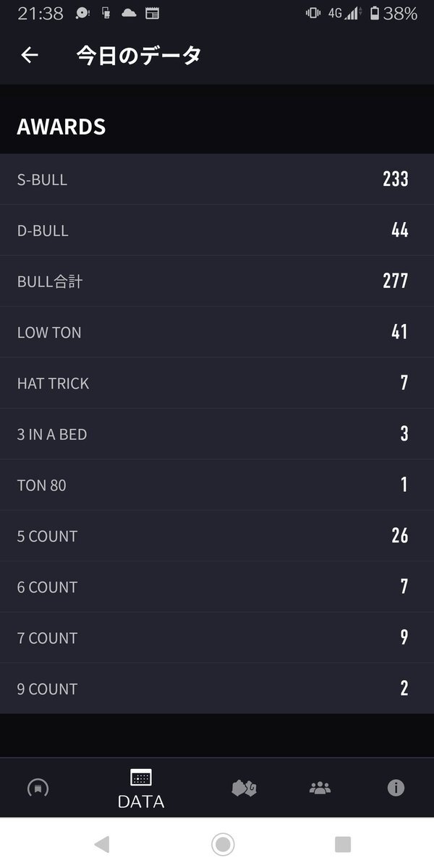Open the shop/goods icon tab
This screenshot has height=868, width=434.
[x=244, y=788]
